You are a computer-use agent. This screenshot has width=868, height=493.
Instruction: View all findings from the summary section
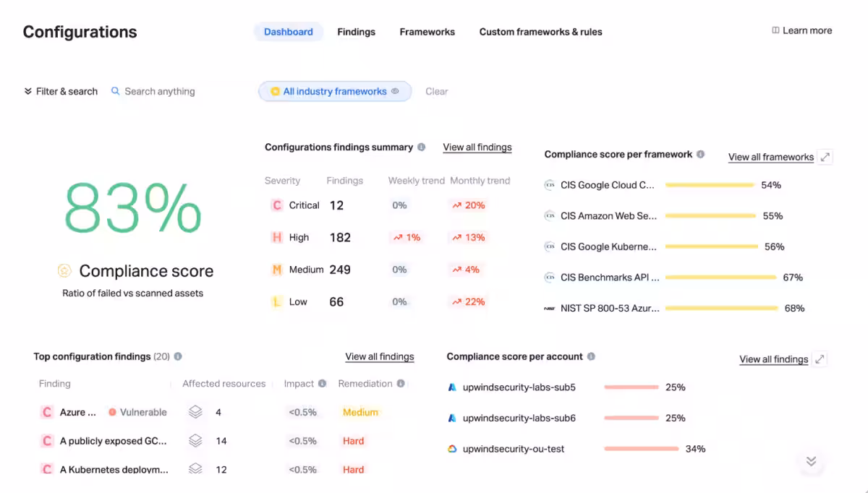coord(477,147)
